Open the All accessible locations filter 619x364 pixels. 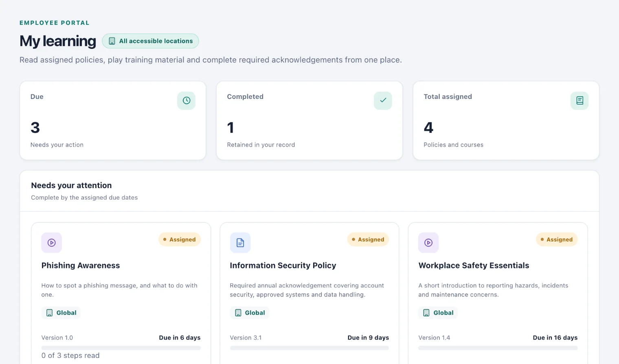click(151, 41)
